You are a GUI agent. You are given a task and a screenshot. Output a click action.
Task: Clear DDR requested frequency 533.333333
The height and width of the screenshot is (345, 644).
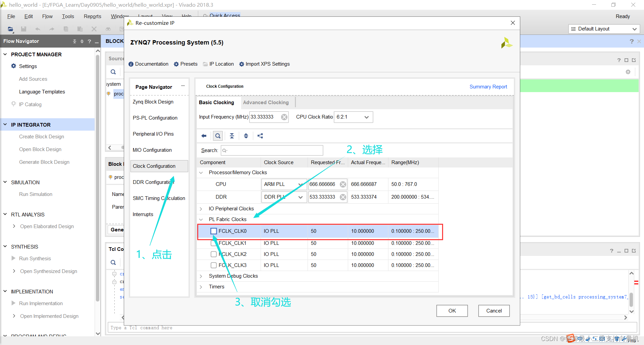pos(343,197)
